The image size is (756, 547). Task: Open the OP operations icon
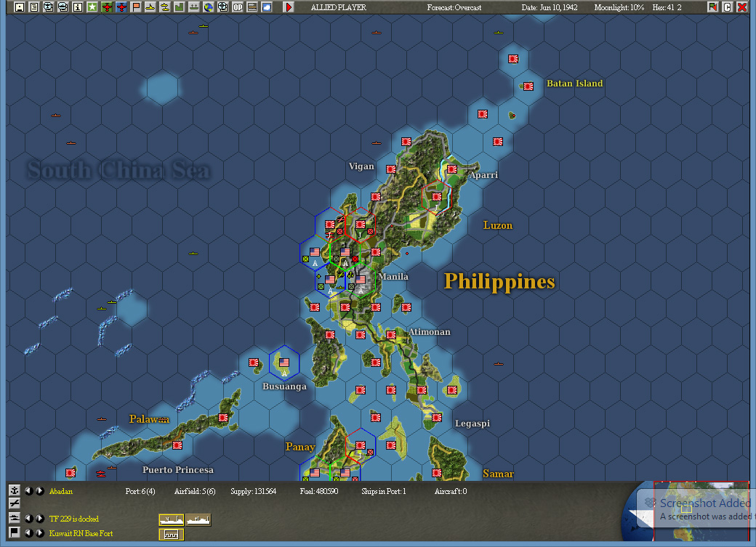(x=238, y=7)
